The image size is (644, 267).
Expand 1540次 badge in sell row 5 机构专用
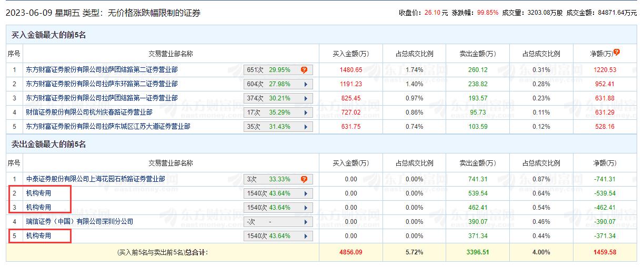(x=305, y=236)
